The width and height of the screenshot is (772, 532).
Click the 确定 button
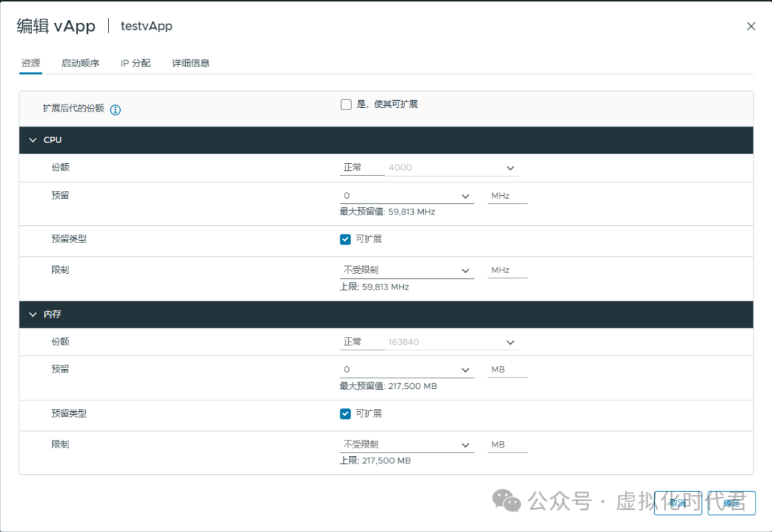click(732, 503)
